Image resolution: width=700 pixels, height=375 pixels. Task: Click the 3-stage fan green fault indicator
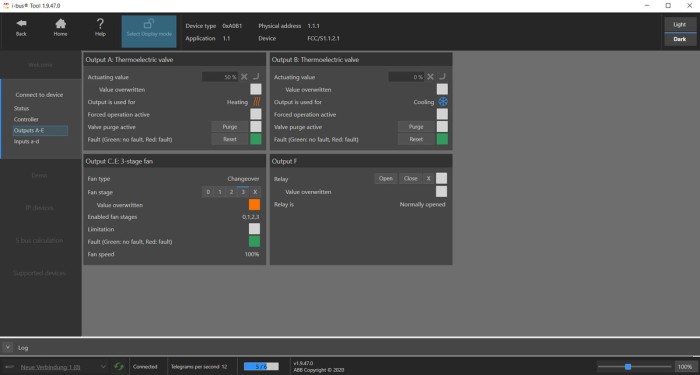point(254,242)
